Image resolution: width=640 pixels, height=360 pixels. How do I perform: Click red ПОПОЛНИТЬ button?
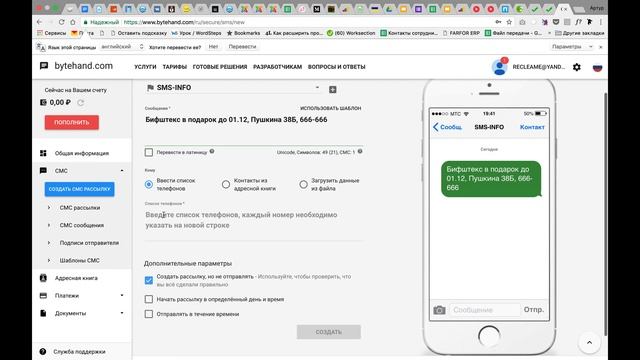pos(72,122)
